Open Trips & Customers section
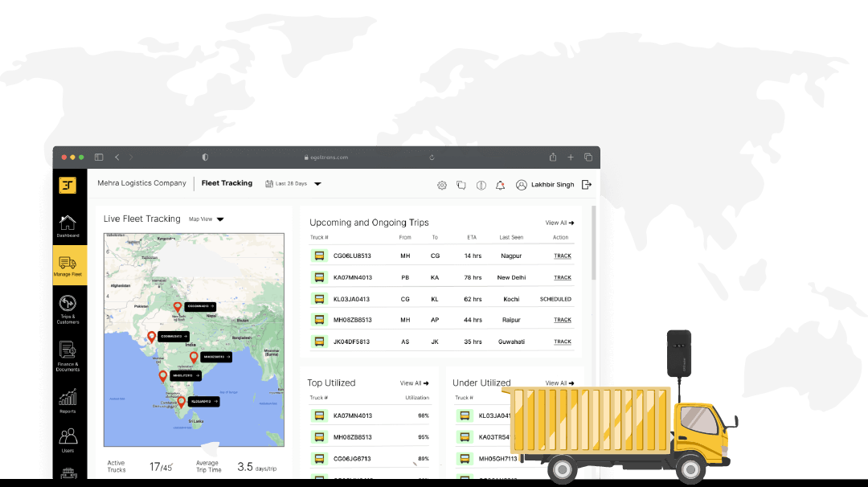868x487 pixels. [68, 308]
